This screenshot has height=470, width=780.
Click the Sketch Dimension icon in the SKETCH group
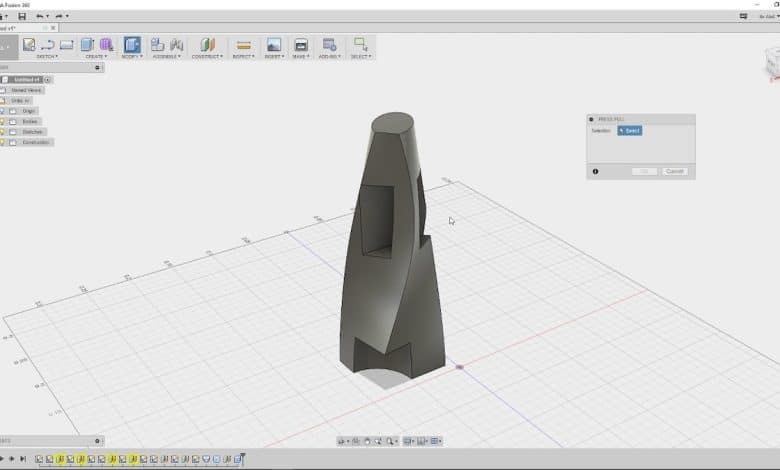tap(67, 45)
